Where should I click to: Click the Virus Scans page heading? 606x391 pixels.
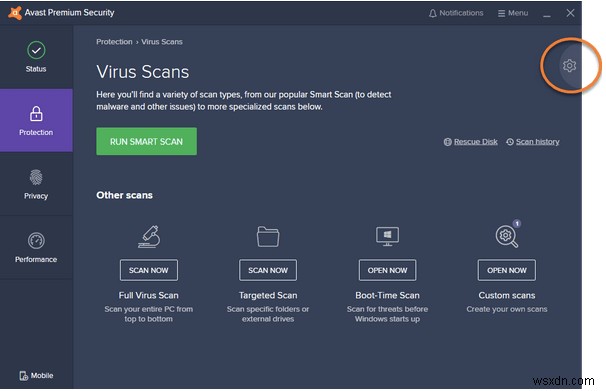(143, 72)
